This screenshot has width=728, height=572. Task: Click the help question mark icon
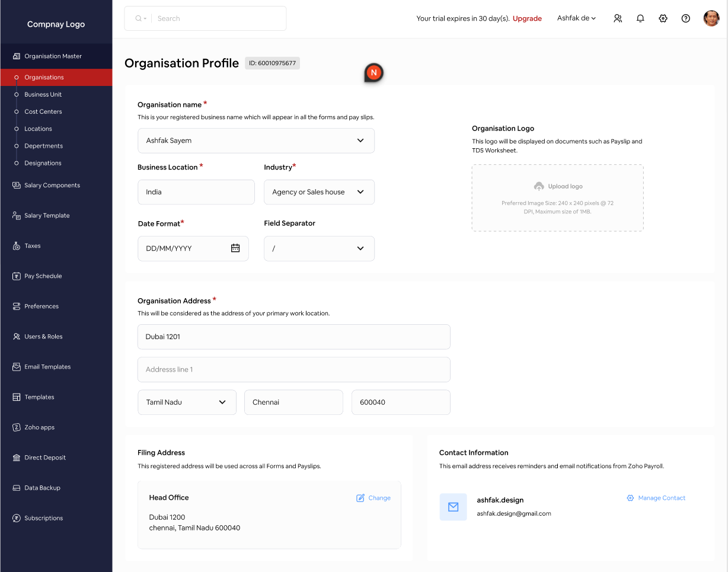pyautogui.click(x=685, y=18)
